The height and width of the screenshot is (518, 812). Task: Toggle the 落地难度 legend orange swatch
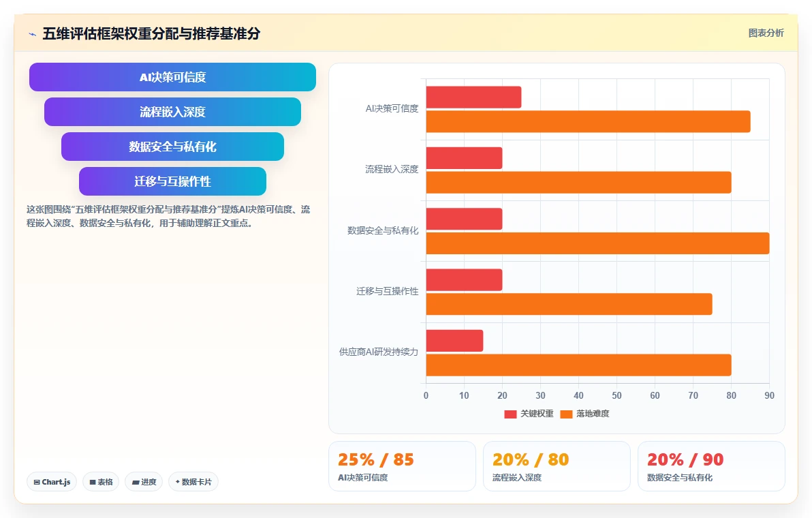click(x=566, y=414)
